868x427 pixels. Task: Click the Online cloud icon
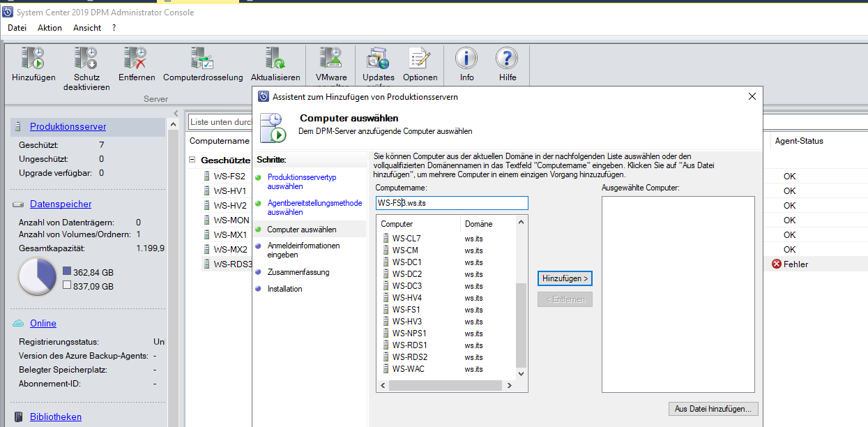pyautogui.click(x=19, y=324)
